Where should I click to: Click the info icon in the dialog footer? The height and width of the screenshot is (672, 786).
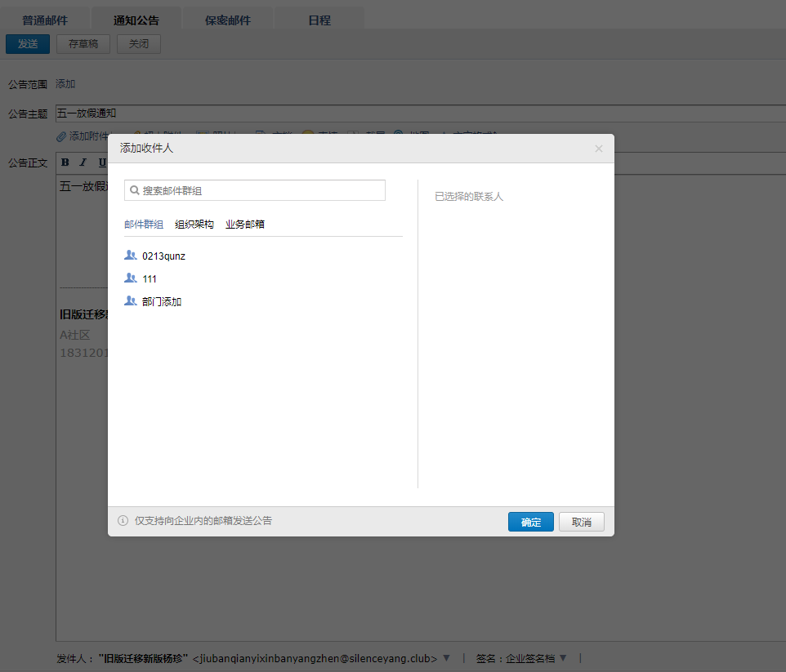pos(123,521)
